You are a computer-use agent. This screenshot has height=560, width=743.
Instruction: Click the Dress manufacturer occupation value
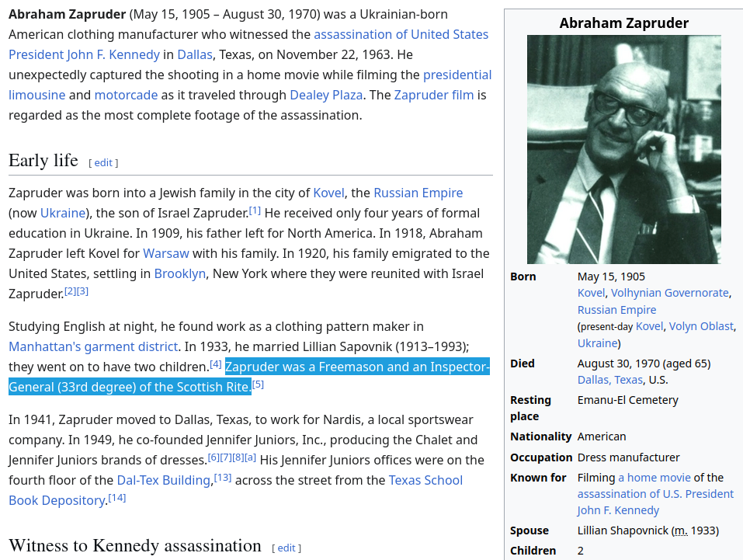pos(628,457)
